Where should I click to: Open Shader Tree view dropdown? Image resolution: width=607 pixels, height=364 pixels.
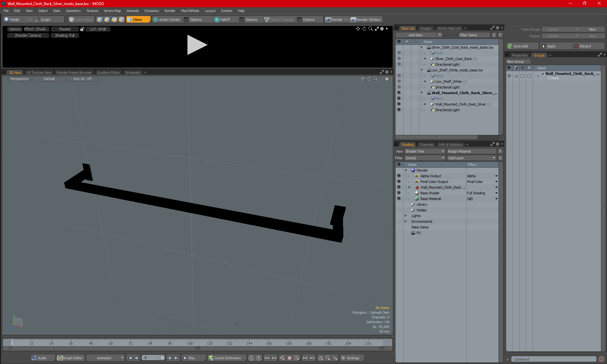[x=425, y=151]
